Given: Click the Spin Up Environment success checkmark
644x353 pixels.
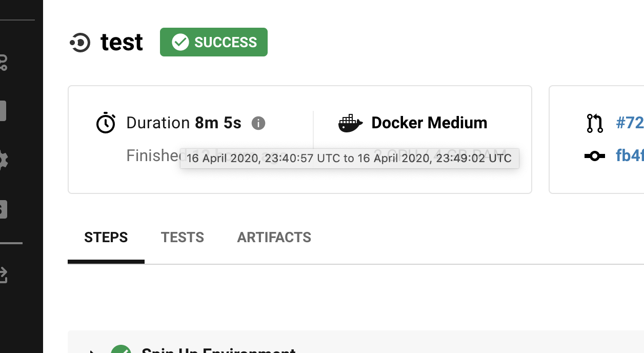Looking at the screenshot, I should (x=121, y=350).
